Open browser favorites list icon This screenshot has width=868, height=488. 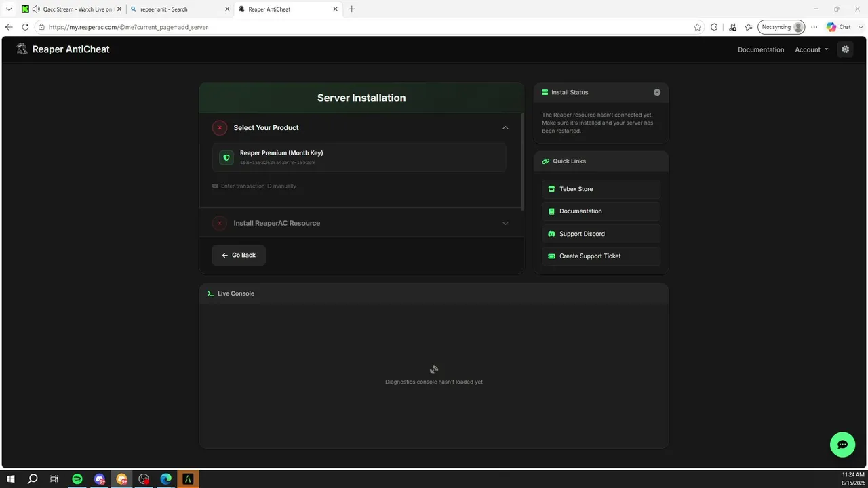point(749,27)
